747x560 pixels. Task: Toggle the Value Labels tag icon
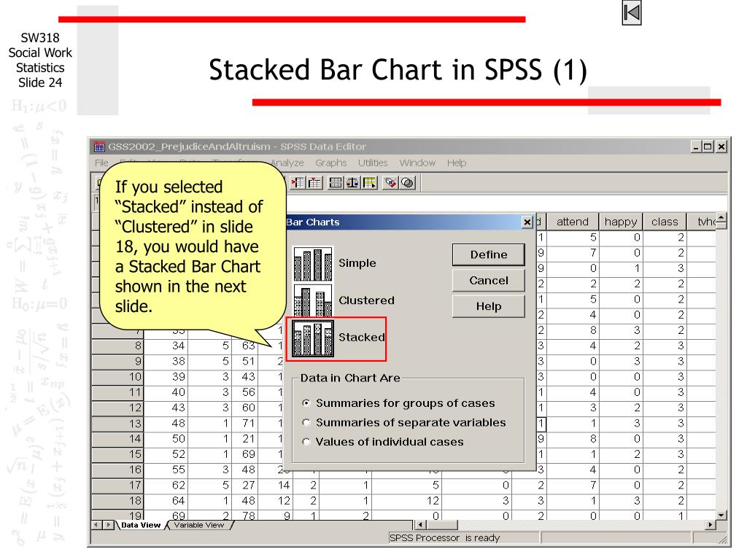click(x=391, y=183)
